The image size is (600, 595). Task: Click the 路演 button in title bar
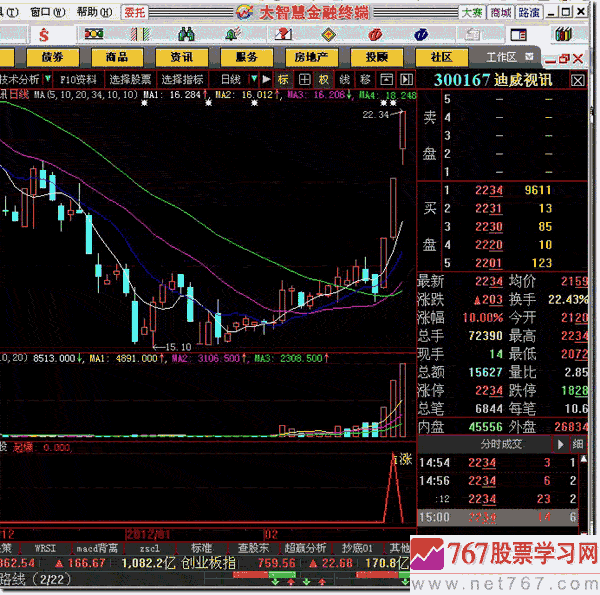click(528, 13)
